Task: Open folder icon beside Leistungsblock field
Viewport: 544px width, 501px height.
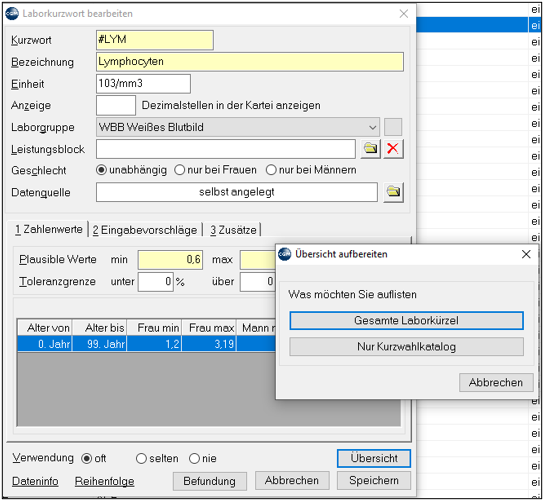Action: point(371,149)
